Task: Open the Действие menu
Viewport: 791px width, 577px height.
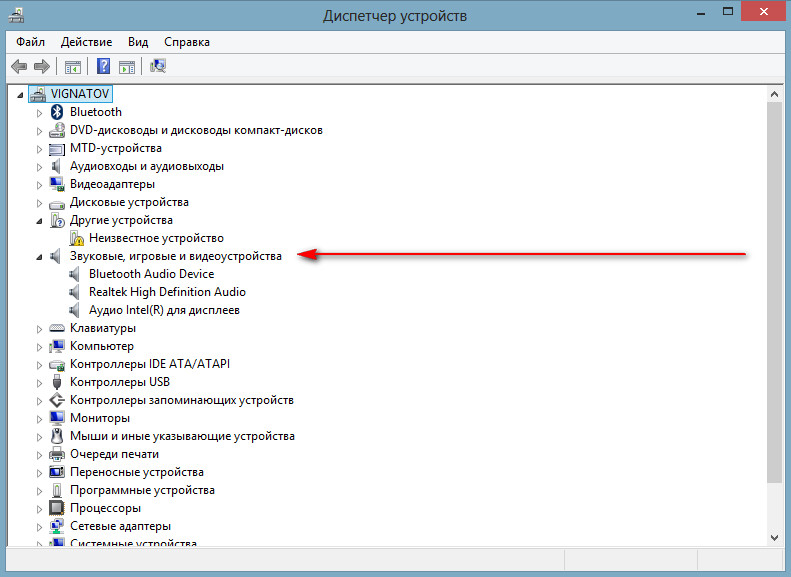Action: [x=86, y=42]
